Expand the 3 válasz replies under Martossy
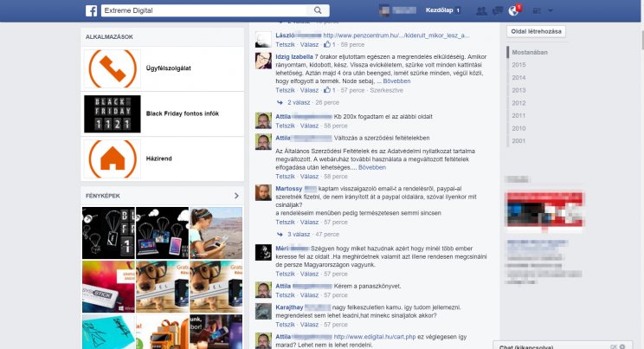Screen dimensions: 644x349 (299, 235)
